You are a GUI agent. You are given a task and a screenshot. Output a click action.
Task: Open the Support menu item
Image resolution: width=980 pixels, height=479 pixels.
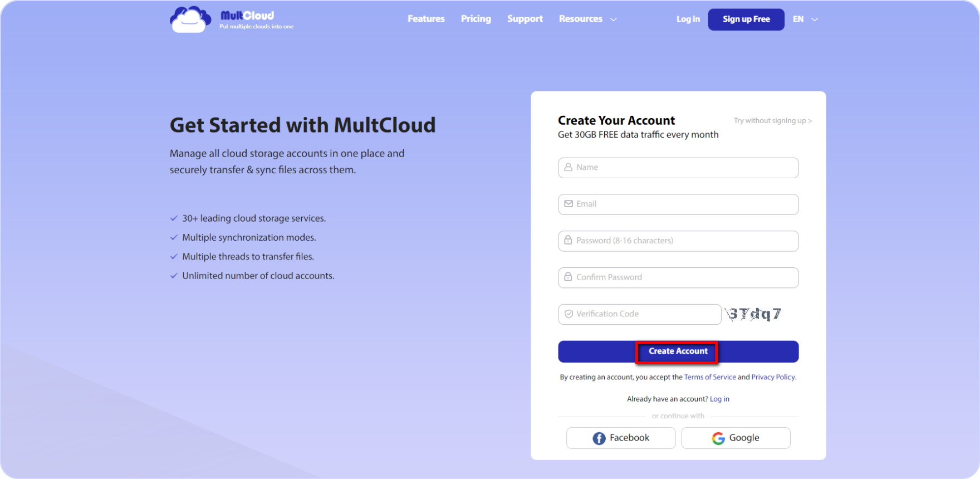(525, 19)
